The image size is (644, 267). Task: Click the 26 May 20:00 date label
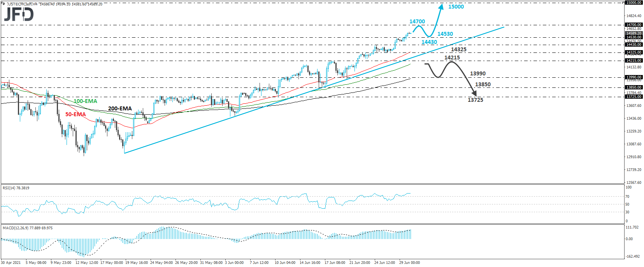(186, 263)
